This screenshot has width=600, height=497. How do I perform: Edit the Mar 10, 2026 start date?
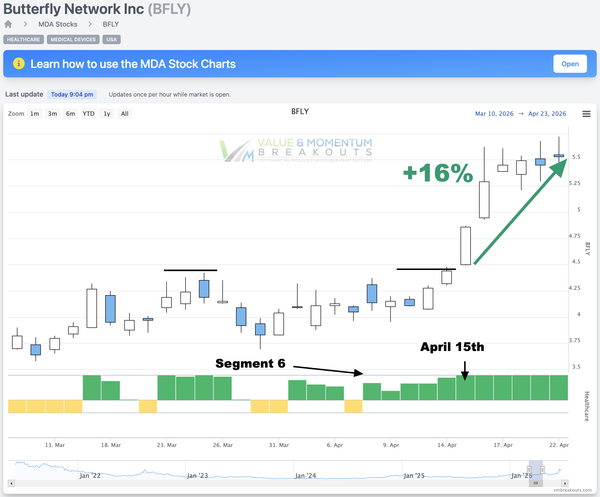[494, 114]
